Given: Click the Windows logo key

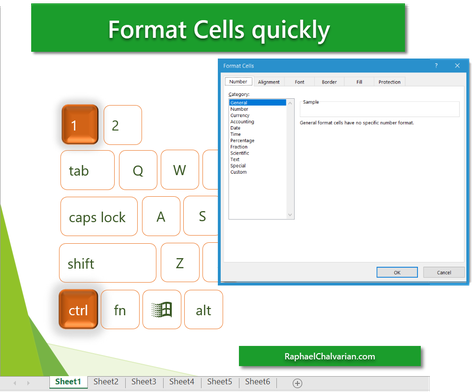Looking at the screenshot, I should click(162, 310).
